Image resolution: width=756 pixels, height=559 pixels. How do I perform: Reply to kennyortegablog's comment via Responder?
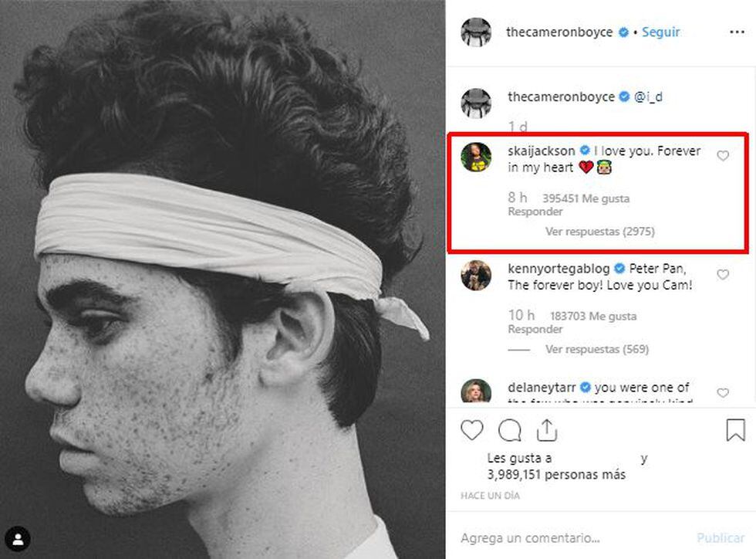(535, 329)
